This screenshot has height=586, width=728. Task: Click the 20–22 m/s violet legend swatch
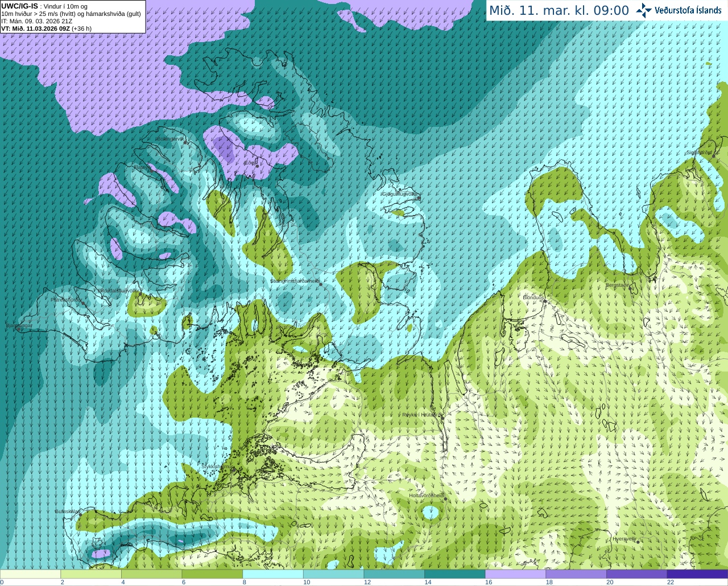pos(636,574)
